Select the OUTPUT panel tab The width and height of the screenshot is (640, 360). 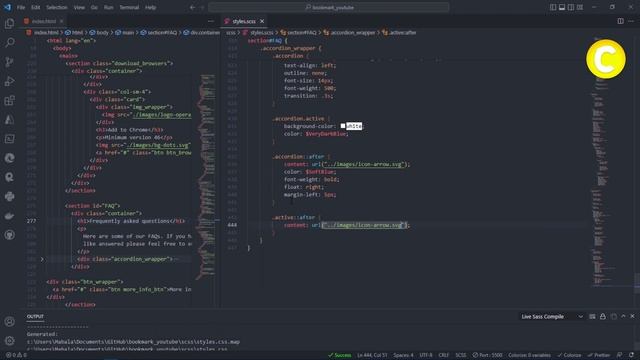click(35, 316)
